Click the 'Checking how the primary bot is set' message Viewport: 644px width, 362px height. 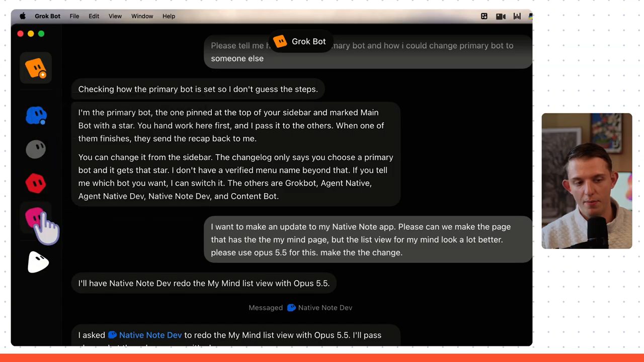(198, 89)
